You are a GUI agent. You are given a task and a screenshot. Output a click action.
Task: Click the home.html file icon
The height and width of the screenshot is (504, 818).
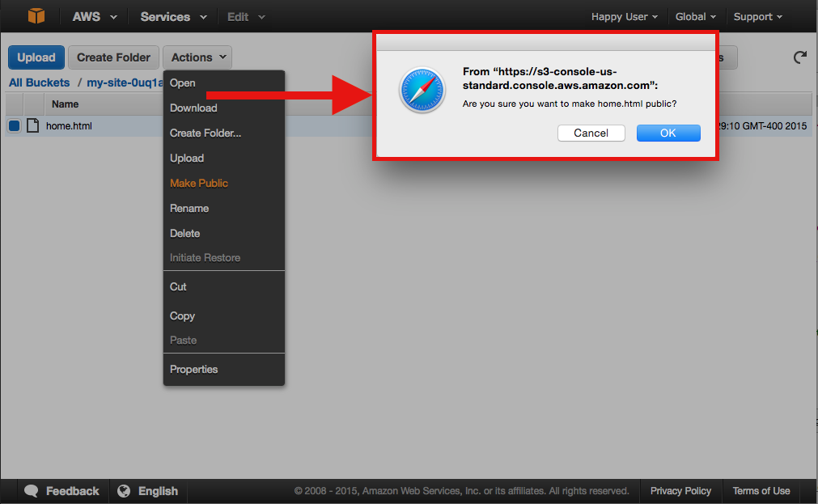click(x=33, y=125)
